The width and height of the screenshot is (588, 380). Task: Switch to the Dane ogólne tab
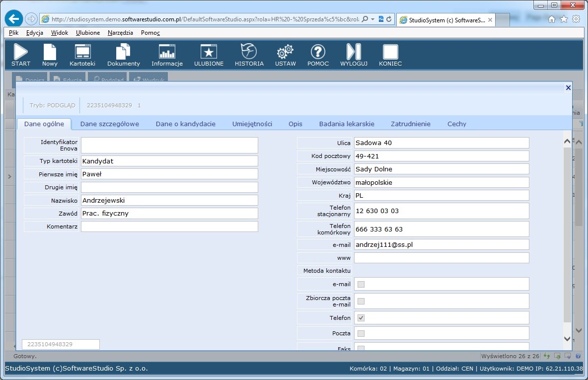pyautogui.click(x=44, y=124)
